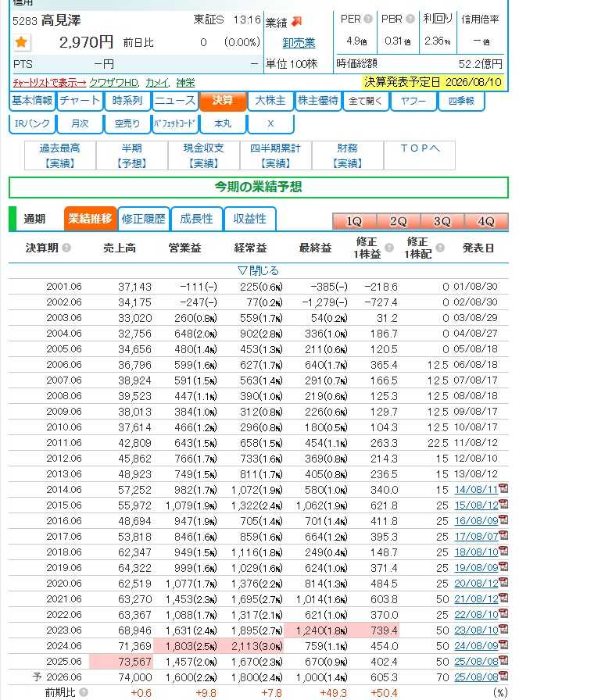Open the 基本情報 tab
This screenshot has width=612, height=700.
[x=32, y=101]
